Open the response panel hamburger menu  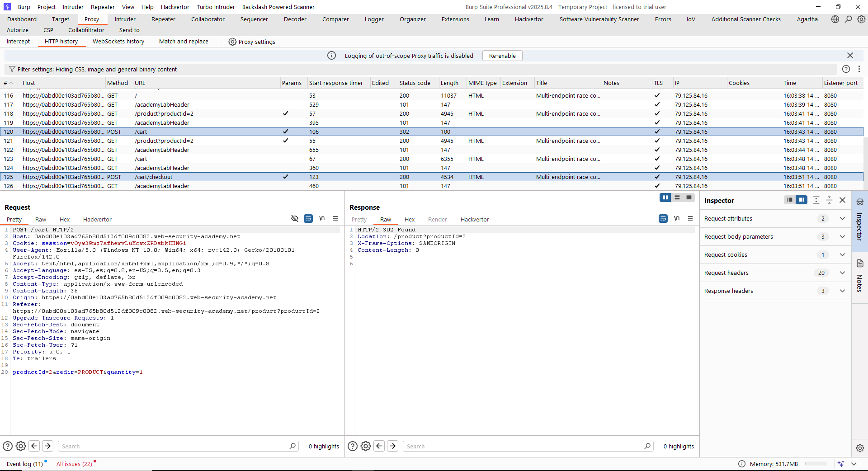(x=690, y=218)
